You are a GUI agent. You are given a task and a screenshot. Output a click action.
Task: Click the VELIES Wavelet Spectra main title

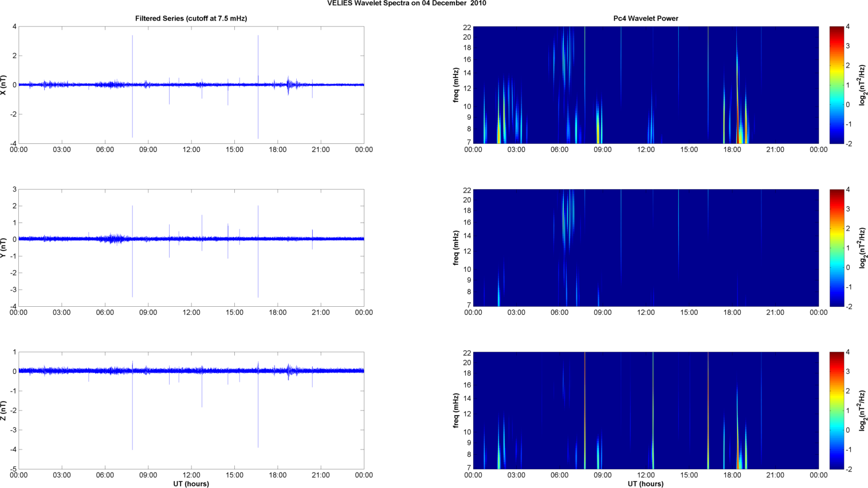pos(406,3)
